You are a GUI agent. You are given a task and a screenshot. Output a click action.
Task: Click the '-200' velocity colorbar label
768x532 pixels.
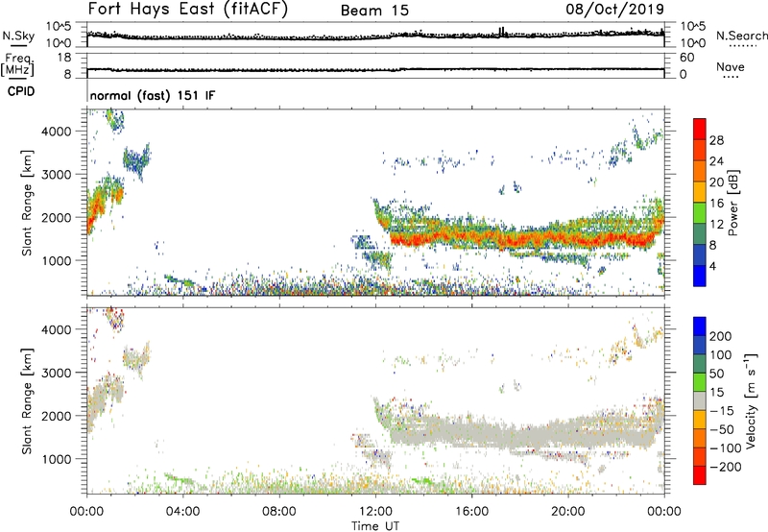[725, 468]
